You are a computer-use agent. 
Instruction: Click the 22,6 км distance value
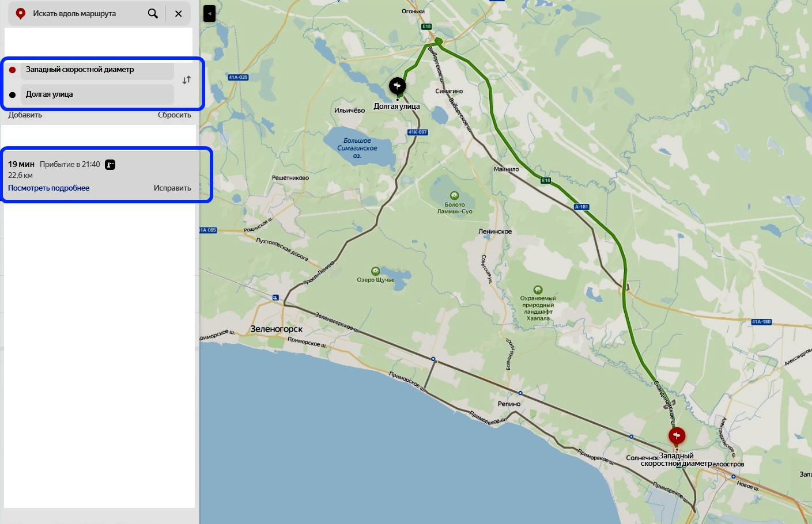pyautogui.click(x=20, y=175)
